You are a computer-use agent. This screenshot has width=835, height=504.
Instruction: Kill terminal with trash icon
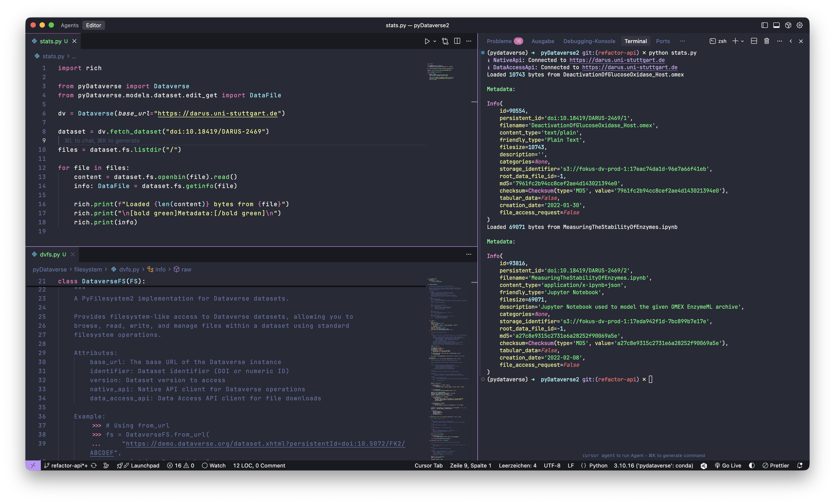click(766, 41)
